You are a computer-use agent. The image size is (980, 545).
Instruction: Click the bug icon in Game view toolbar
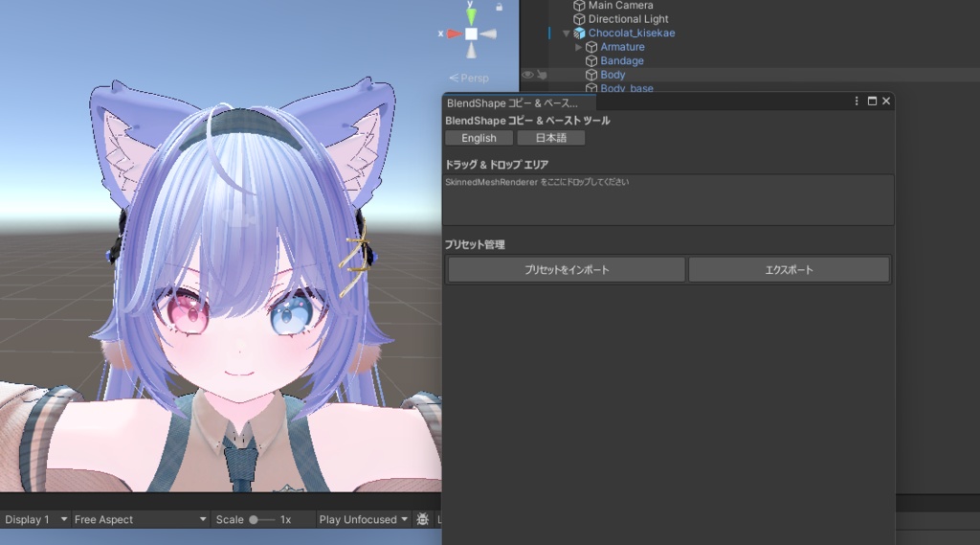click(422, 519)
